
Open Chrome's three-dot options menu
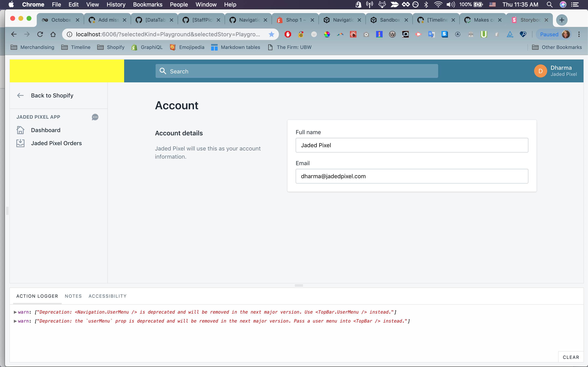579,34
